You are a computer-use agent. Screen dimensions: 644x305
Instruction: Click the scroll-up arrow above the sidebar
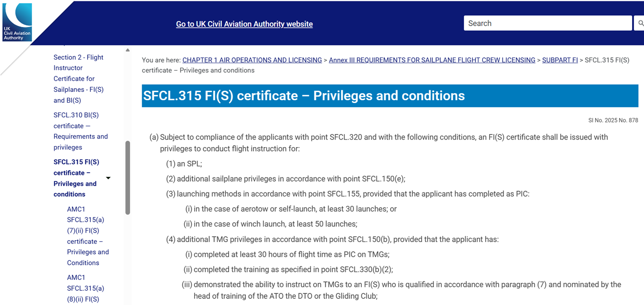point(127,49)
